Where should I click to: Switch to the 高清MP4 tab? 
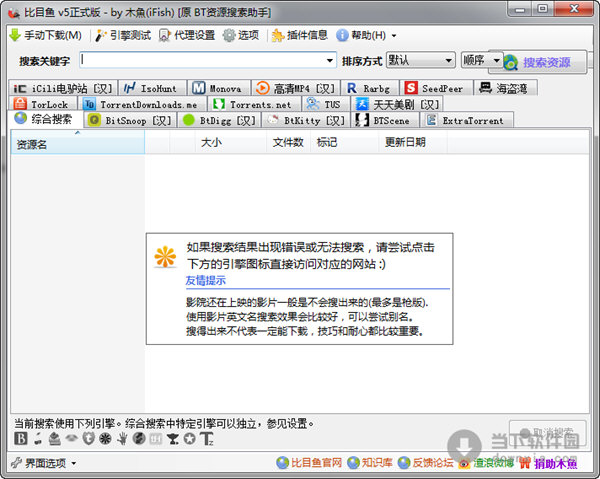tap(295, 88)
